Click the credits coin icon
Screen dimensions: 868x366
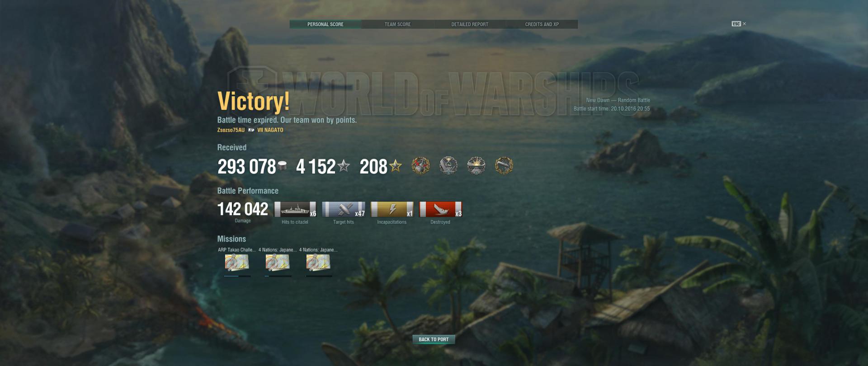point(282,166)
